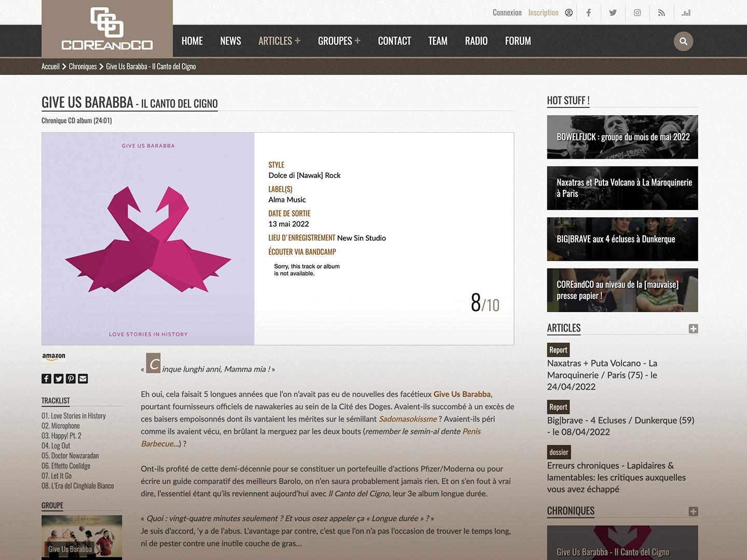Open TEAM page in navigation

tap(438, 41)
